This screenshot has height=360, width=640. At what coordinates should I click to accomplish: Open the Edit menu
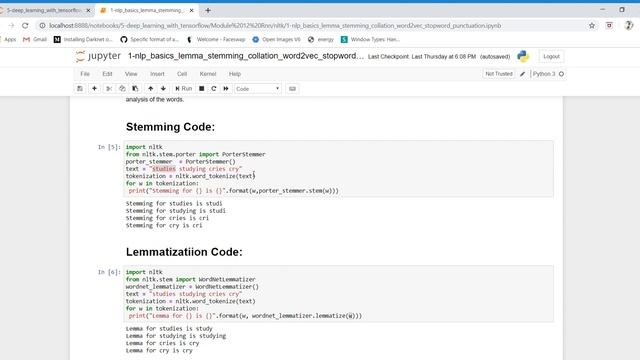point(107,74)
